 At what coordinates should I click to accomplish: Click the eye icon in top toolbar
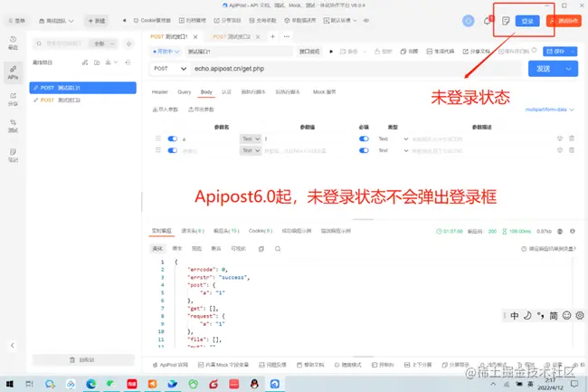point(366,20)
